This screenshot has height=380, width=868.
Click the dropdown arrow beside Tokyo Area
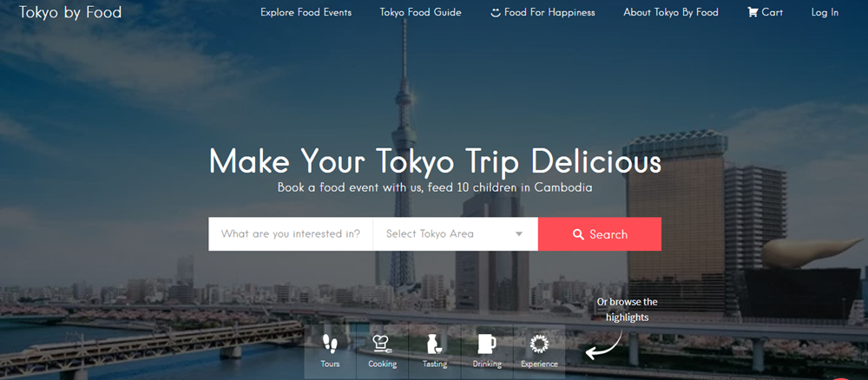tap(519, 234)
